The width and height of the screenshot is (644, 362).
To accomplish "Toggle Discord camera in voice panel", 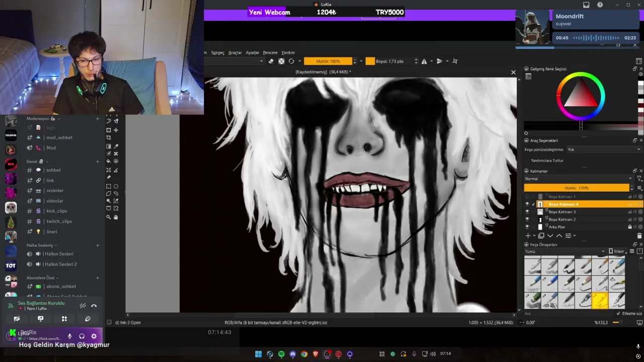I will tap(17, 319).
